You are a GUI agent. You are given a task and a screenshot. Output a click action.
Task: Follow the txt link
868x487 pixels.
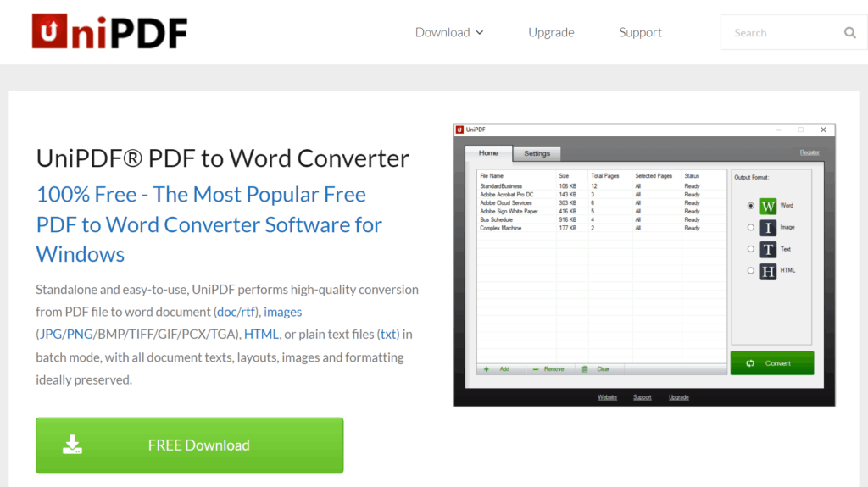click(x=388, y=335)
